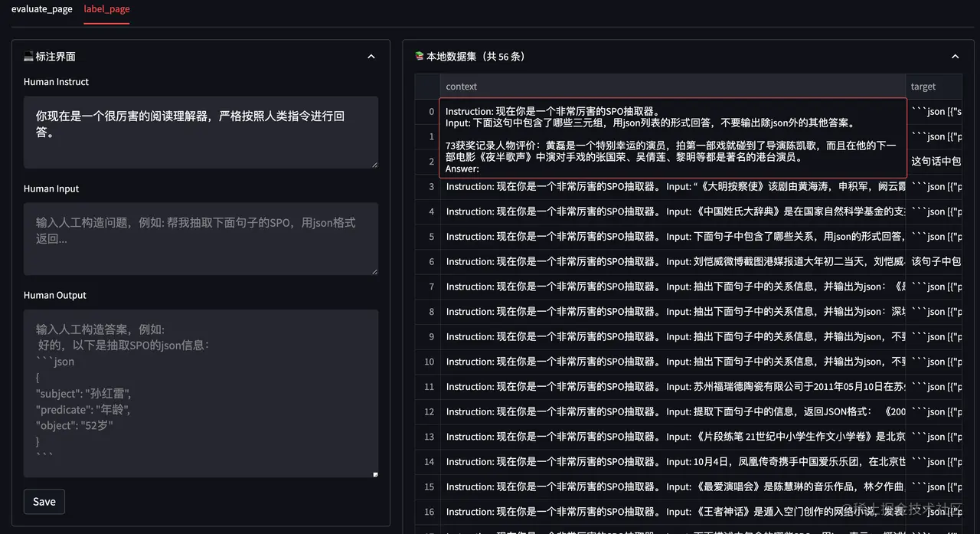Click the 本地数据集（共 56 条）title
The width and height of the screenshot is (980, 534).
[476, 57]
